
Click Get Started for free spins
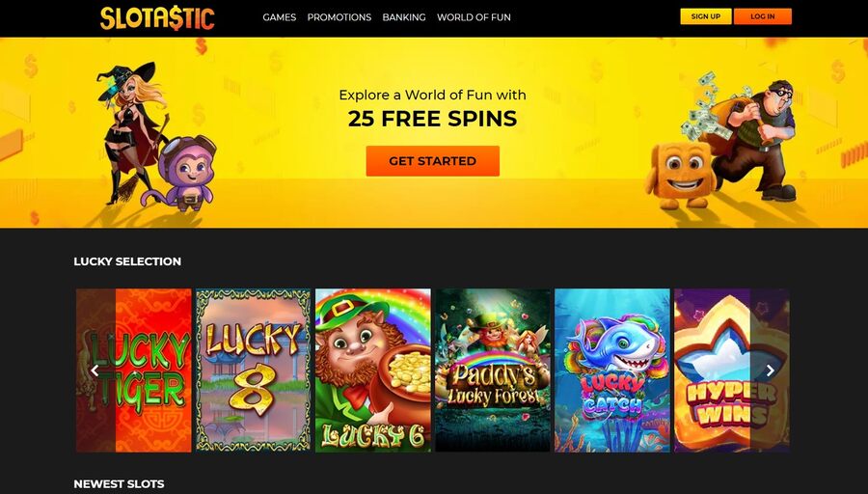(433, 161)
